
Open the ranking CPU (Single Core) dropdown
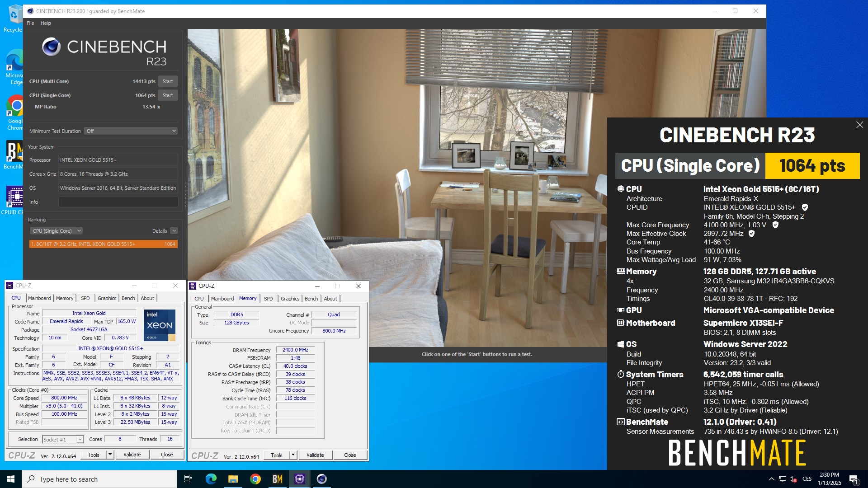pyautogui.click(x=56, y=231)
